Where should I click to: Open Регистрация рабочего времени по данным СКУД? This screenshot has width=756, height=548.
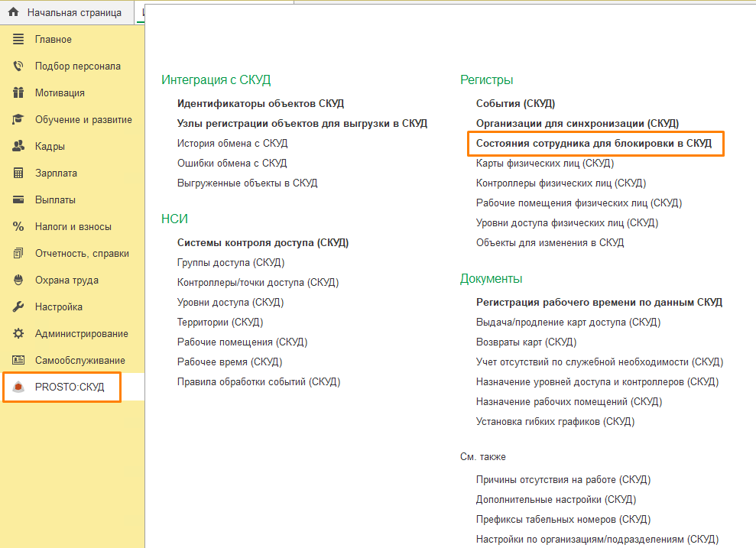pyautogui.click(x=599, y=302)
